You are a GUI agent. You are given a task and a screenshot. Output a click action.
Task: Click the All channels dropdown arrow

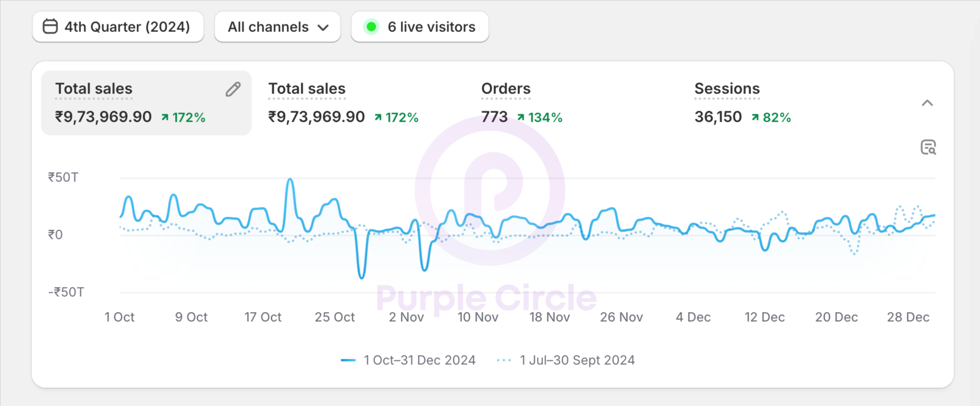coord(323,28)
